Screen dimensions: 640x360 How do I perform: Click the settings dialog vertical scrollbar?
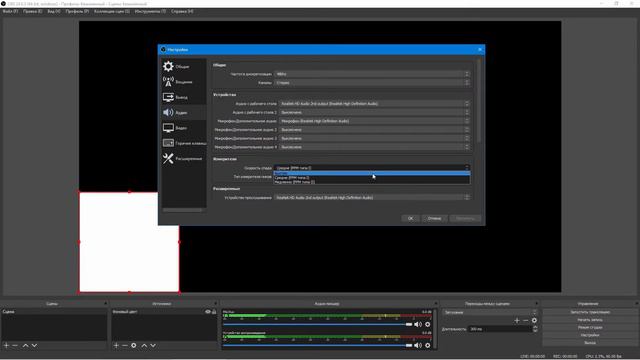[x=478, y=101]
